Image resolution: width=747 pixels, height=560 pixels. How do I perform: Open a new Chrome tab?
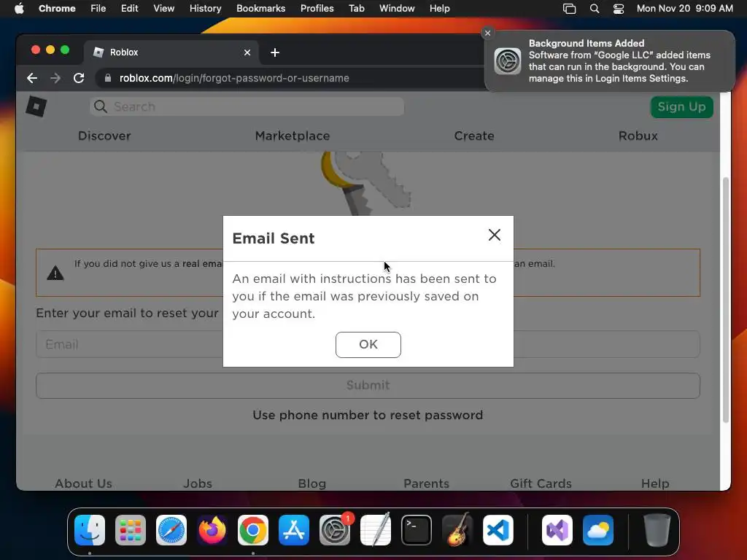coord(275,52)
